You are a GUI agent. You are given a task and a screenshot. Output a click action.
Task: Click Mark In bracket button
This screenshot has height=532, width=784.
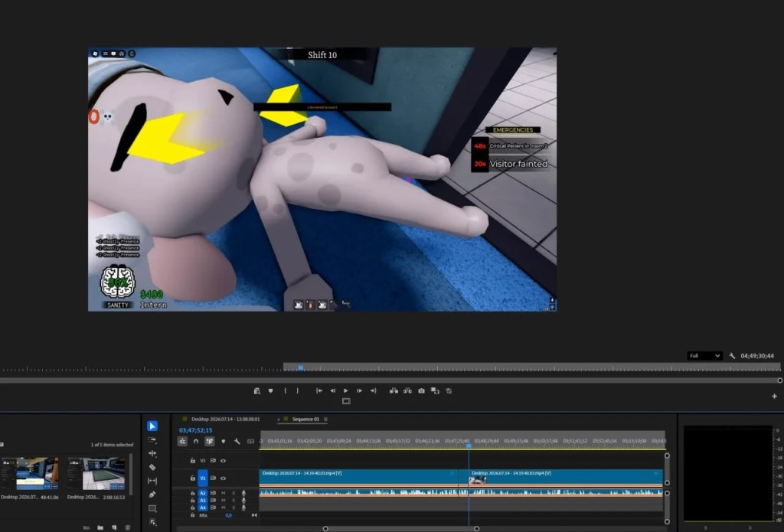(285, 391)
